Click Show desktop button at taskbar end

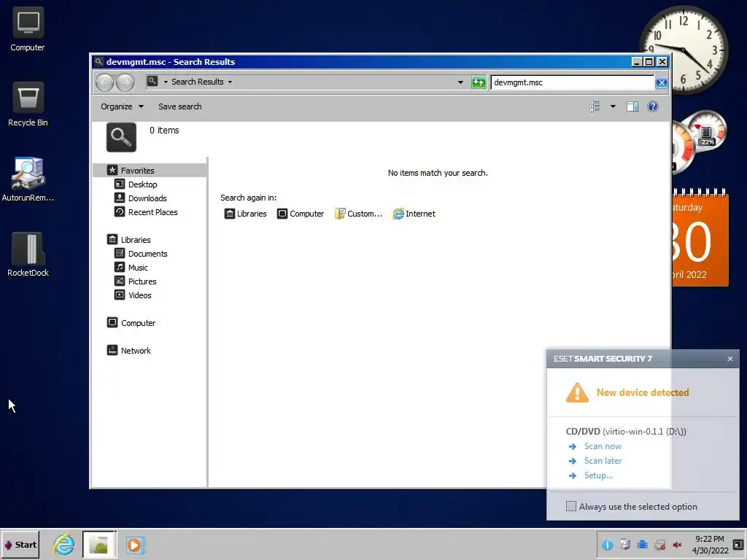pos(738,544)
